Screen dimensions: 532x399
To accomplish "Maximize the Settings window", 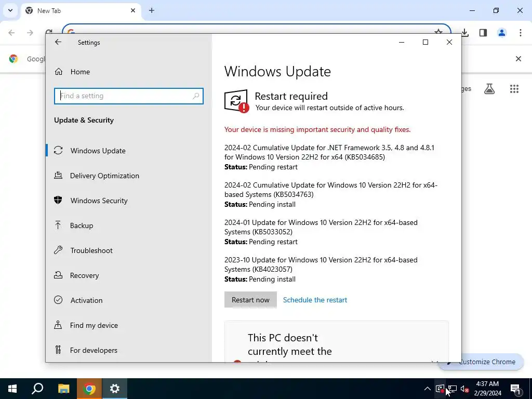I will [425, 42].
